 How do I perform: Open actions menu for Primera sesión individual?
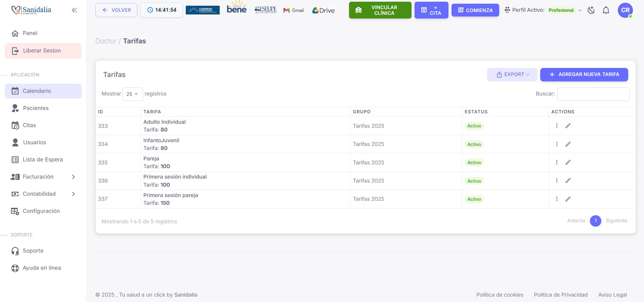pyautogui.click(x=557, y=181)
